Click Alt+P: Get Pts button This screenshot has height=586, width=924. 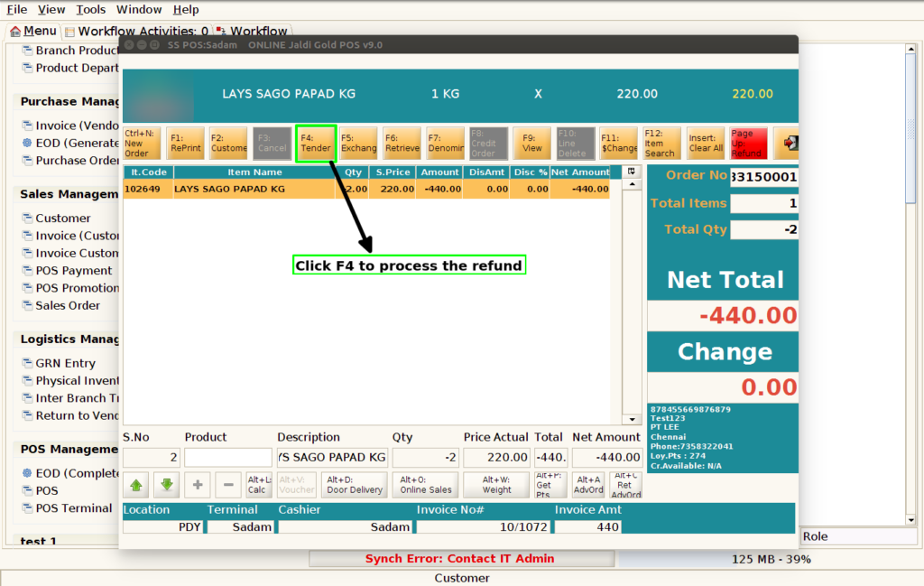550,485
